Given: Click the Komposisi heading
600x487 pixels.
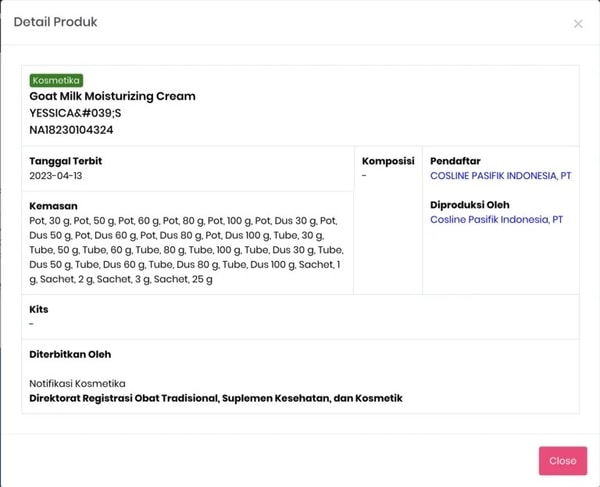Looking at the screenshot, I should (388, 161).
